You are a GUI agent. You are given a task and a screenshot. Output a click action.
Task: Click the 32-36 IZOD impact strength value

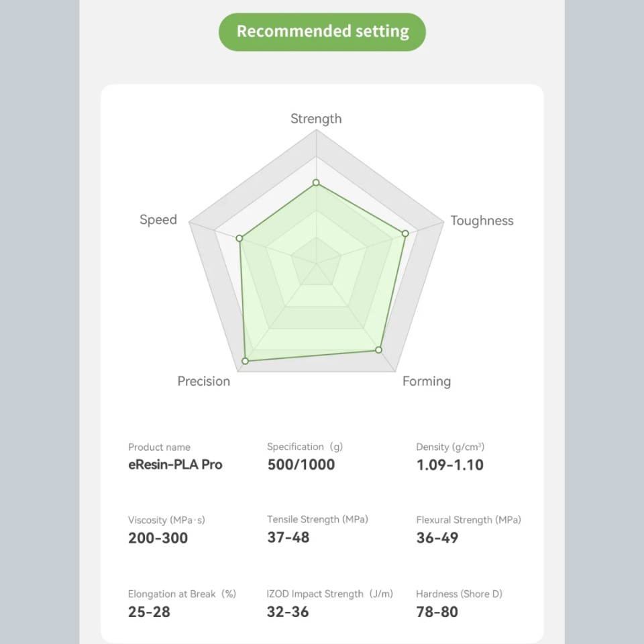tap(288, 612)
